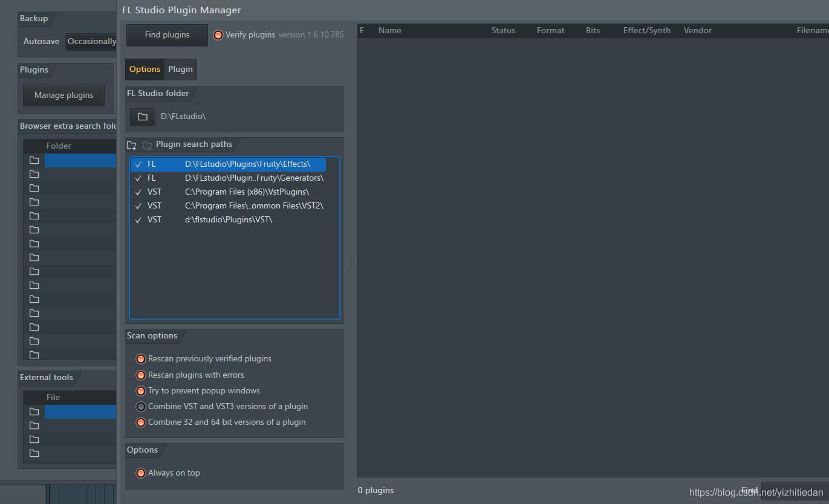
Task: Click the F favorites column header
Action: tap(362, 30)
